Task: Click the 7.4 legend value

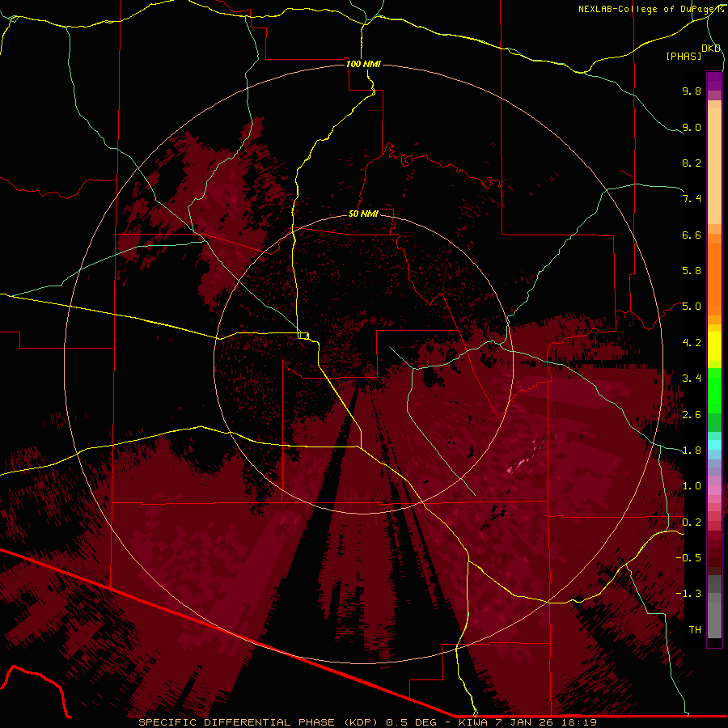Action: [692, 199]
